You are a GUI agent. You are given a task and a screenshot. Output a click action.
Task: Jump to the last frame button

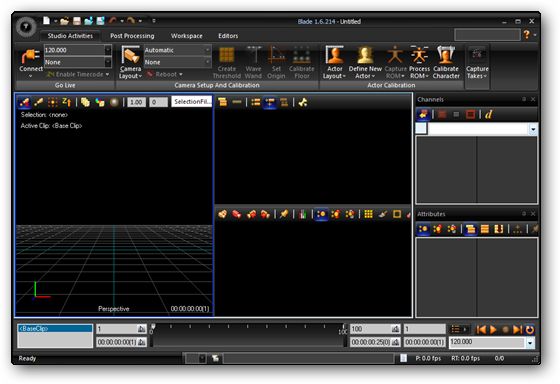coord(517,329)
